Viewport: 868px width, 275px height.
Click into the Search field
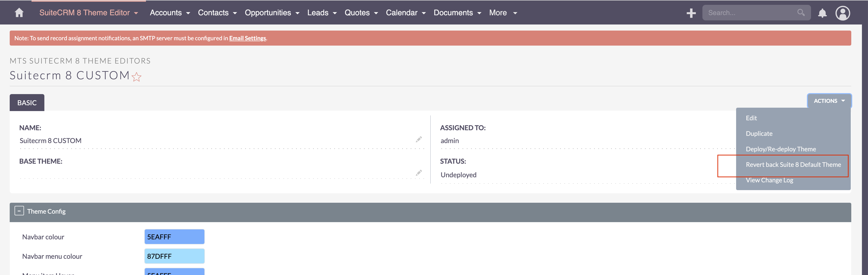756,13
